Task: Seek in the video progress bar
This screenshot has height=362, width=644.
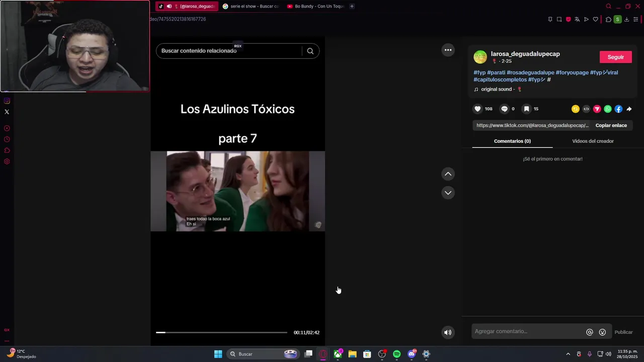Action: click(x=221, y=332)
